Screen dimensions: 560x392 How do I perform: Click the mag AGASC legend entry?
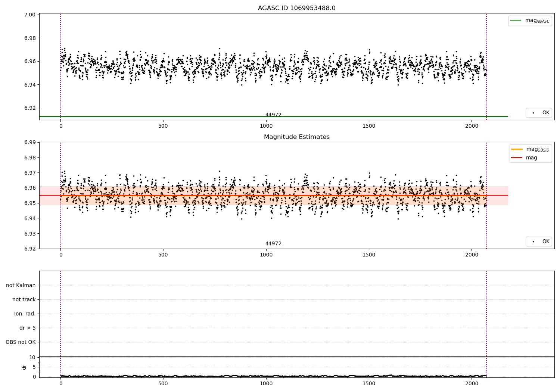[x=530, y=21]
